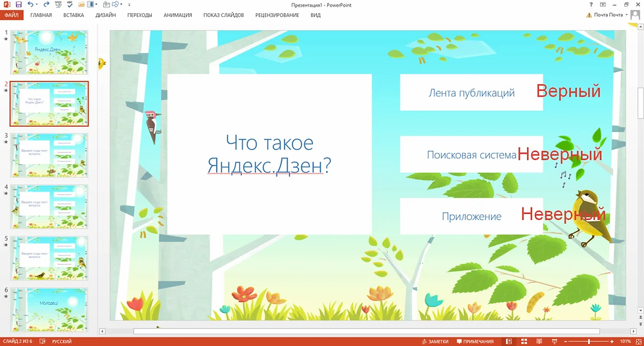This screenshot has width=644, height=346.
Task: Toggle the Заметки notes pane
Action: pos(435,341)
